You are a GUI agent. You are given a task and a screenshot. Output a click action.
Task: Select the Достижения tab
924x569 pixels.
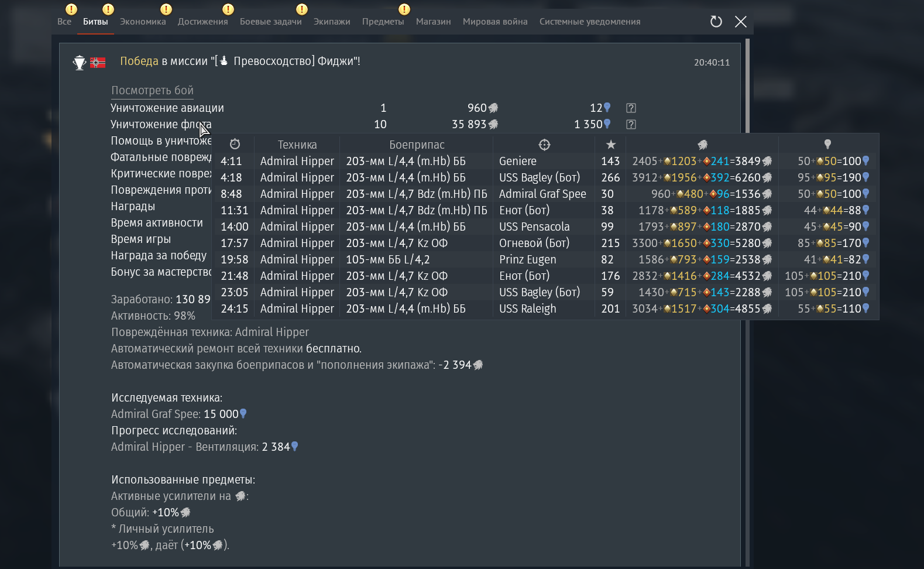point(202,22)
